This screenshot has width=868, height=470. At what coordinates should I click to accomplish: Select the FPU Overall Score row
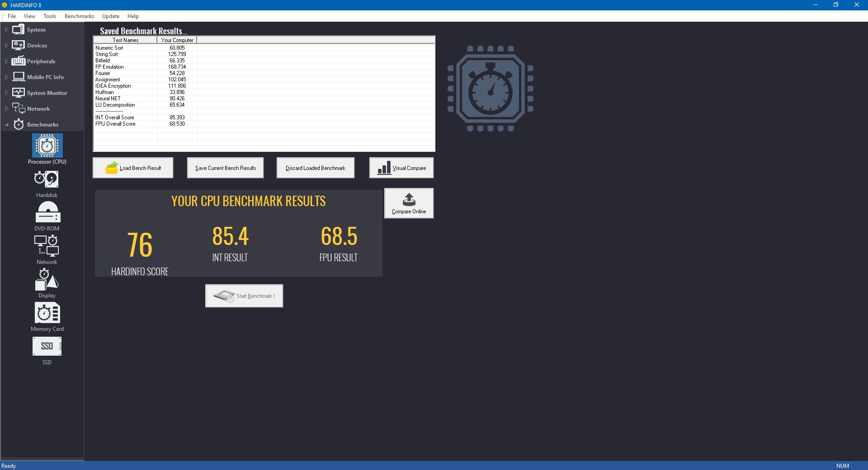(264, 124)
